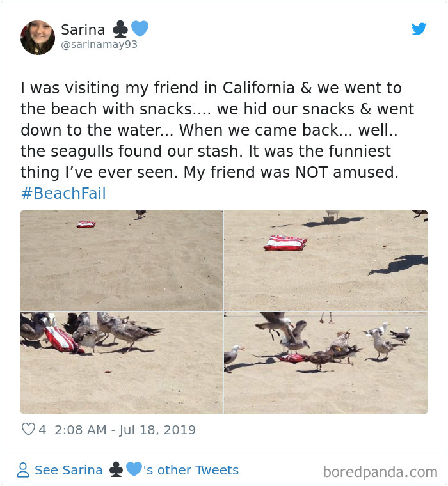Open the "See Sarina's other Tweets" link

click(x=136, y=471)
